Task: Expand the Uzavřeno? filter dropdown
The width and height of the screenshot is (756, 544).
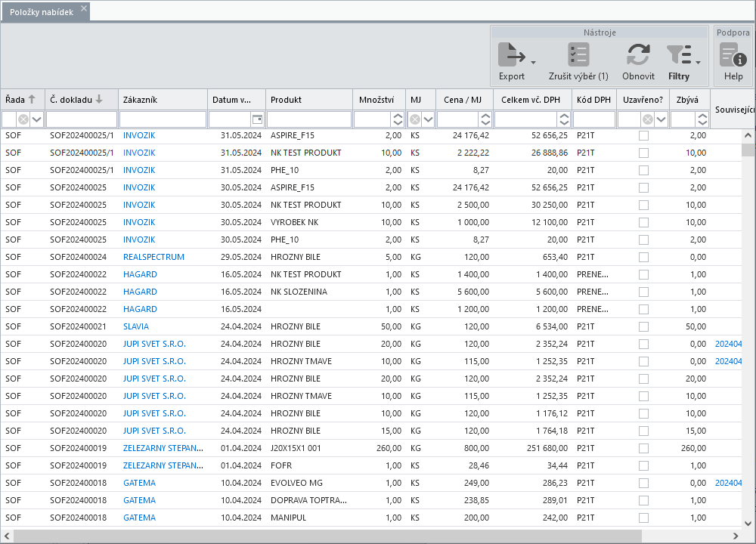Action: click(661, 119)
